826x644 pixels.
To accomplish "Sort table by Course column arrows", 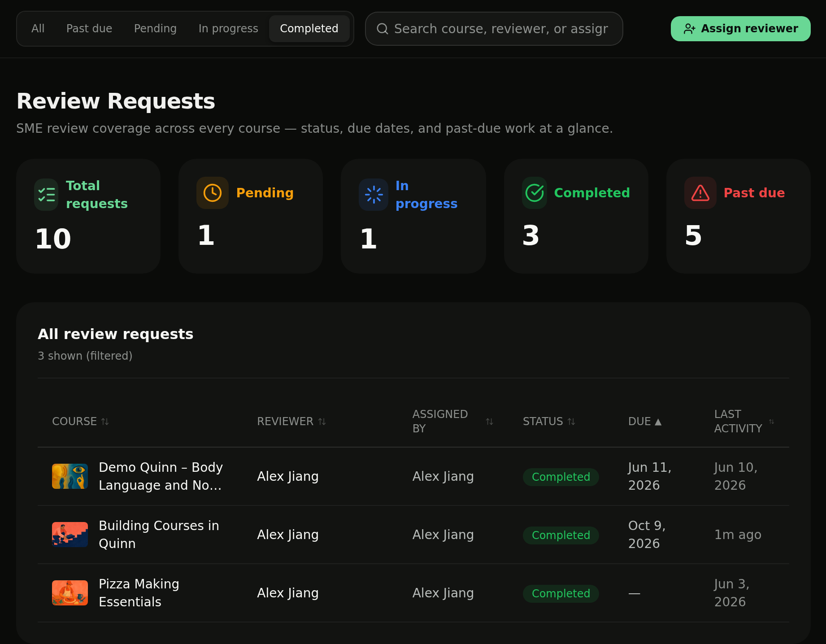I will [x=105, y=422].
